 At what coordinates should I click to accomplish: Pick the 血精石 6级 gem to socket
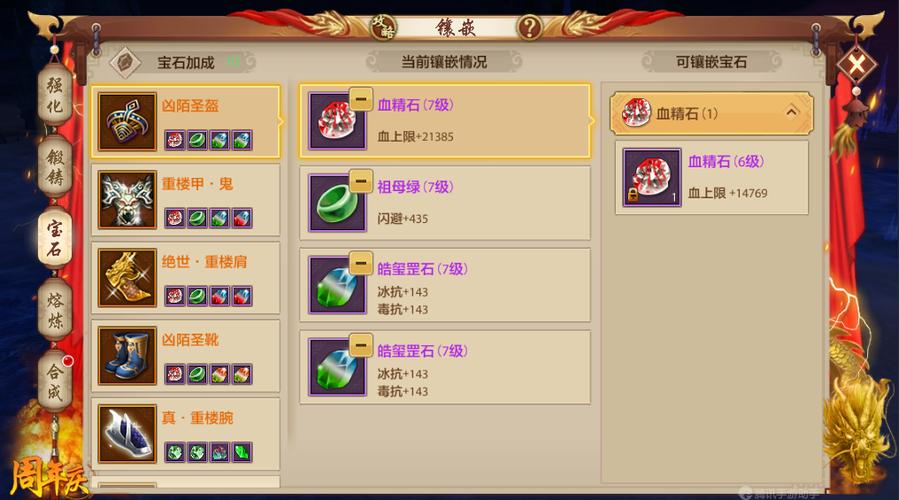tap(712, 177)
